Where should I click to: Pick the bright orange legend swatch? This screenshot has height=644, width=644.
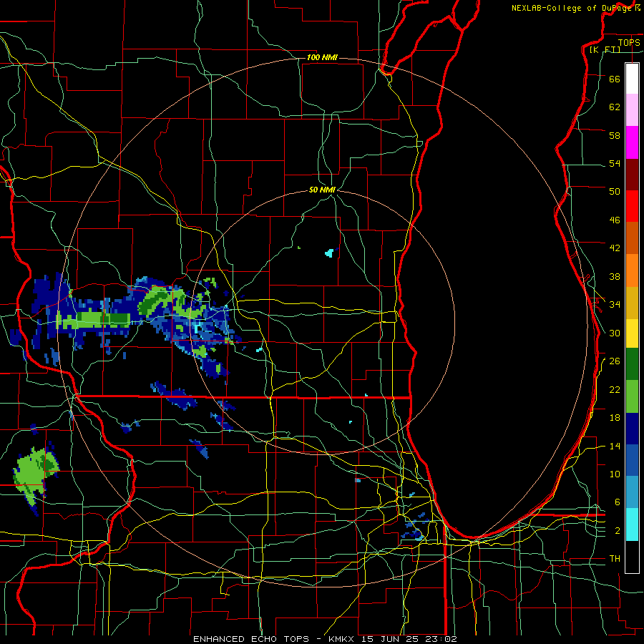click(632, 270)
